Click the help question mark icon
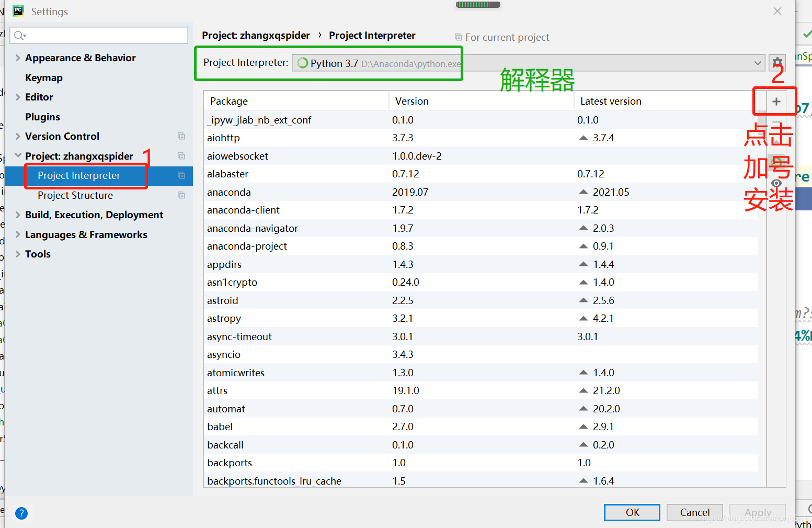This screenshot has width=812, height=528. 21,513
